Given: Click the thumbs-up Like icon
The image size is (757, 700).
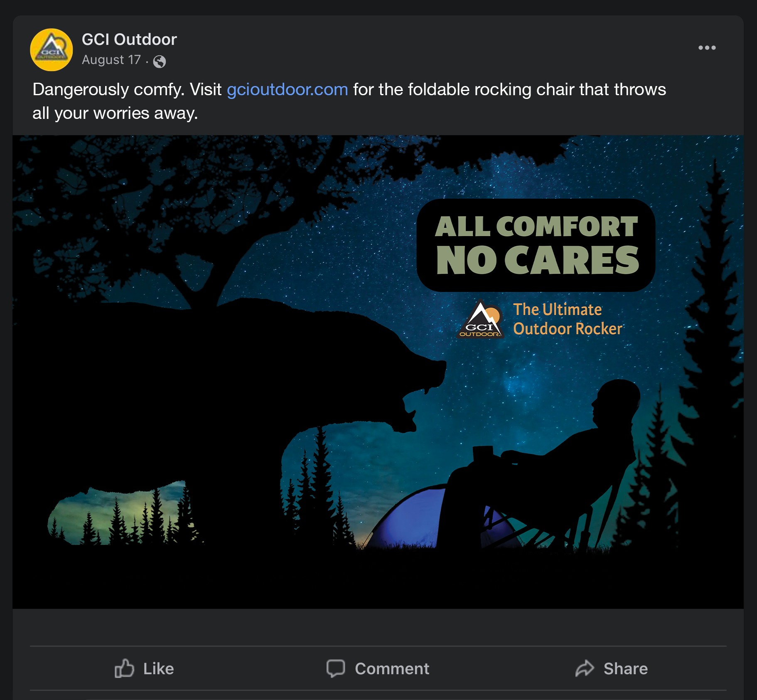Looking at the screenshot, I should point(124,668).
